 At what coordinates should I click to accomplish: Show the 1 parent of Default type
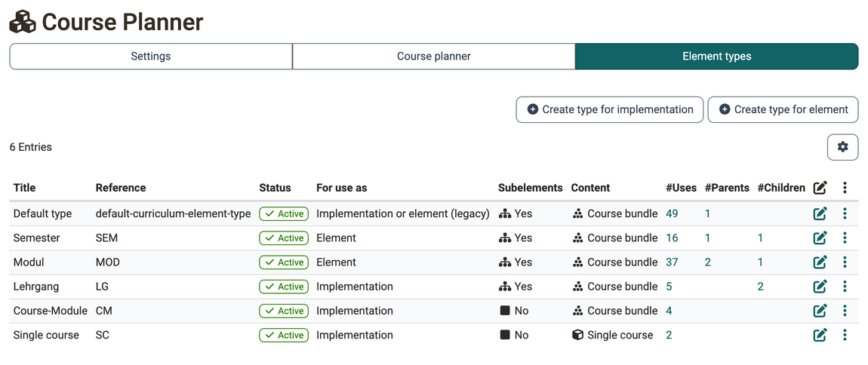707,213
